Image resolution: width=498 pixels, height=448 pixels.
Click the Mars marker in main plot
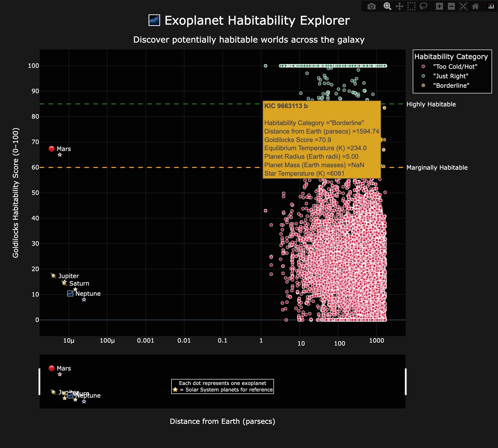[60, 155]
